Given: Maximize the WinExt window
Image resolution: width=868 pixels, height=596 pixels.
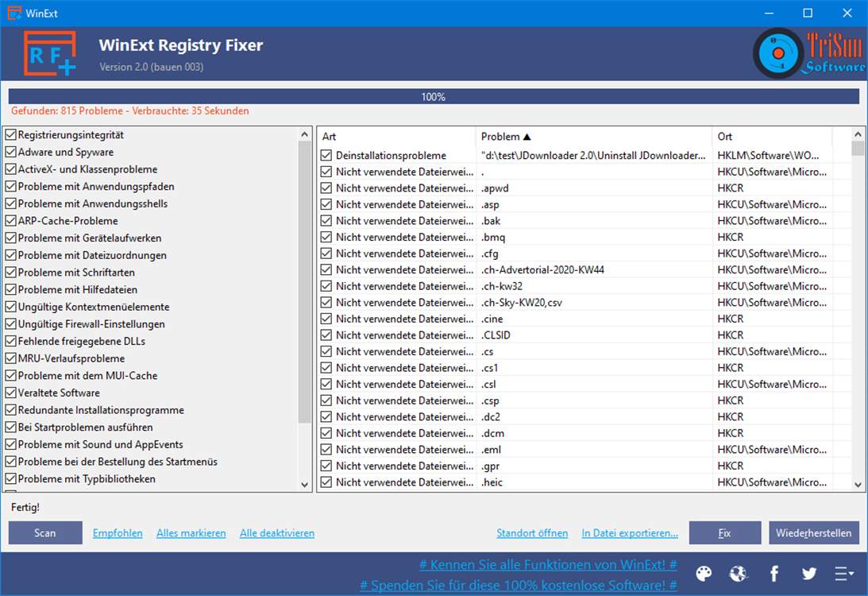Looking at the screenshot, I should coord(808,13).
